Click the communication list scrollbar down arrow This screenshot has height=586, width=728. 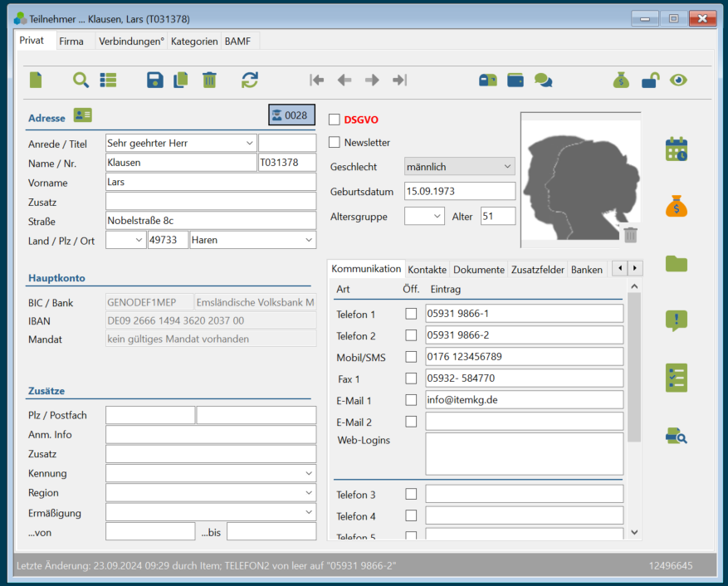635,532
